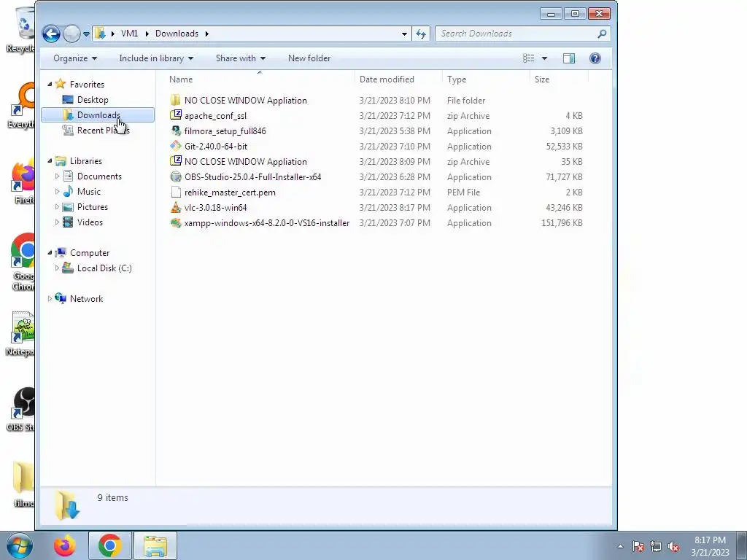Click VM1 in the address breadcrumb
The height and width of the screenshot is (560, 747).
coord(129,34)
